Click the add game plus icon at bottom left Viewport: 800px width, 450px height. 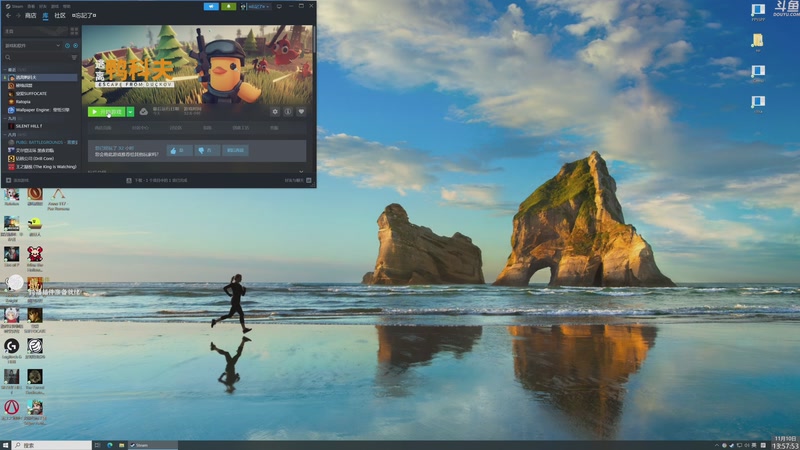coord(9,181)
